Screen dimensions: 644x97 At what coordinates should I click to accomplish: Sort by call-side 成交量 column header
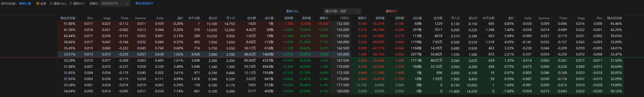point(269,18)
